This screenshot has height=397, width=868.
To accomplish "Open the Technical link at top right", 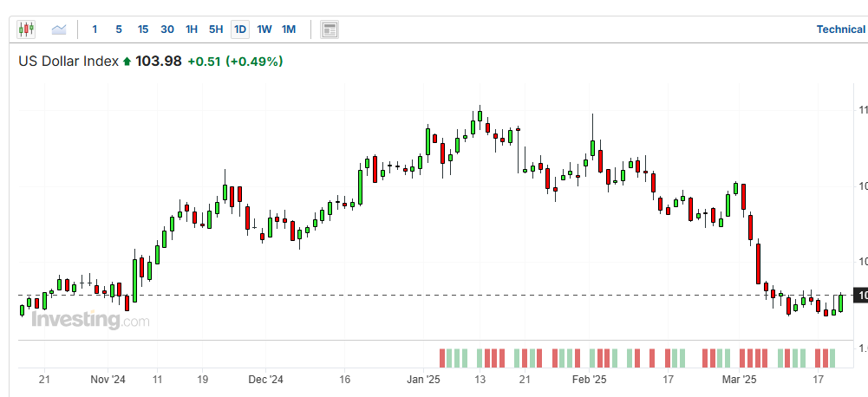I will [841, 29].
